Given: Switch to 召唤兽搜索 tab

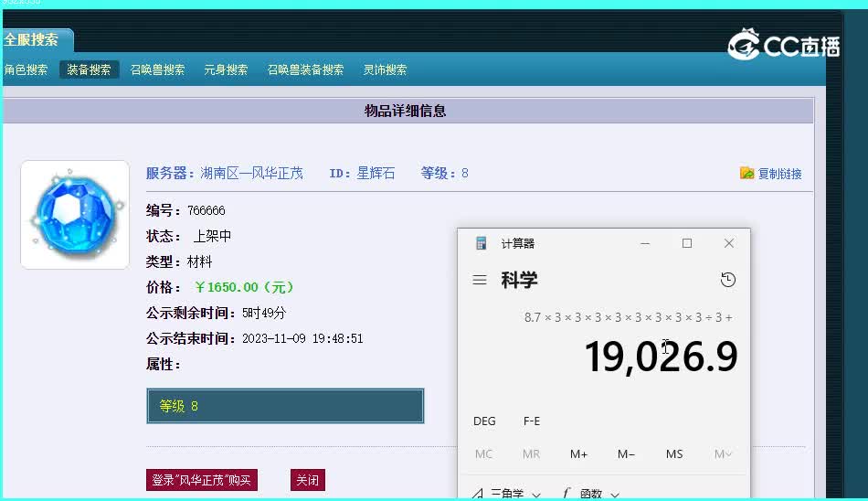Looking at the screenshot, I should [157, 69].
